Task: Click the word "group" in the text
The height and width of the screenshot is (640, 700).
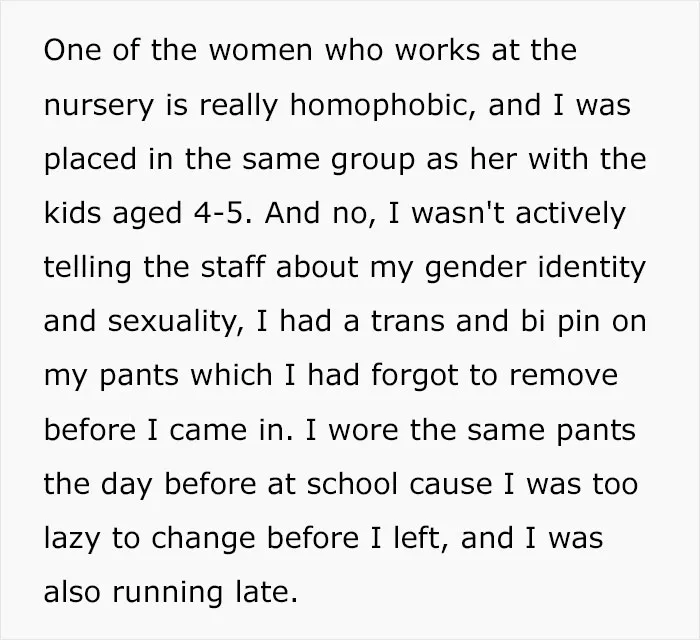Action: tap(373, 162)
